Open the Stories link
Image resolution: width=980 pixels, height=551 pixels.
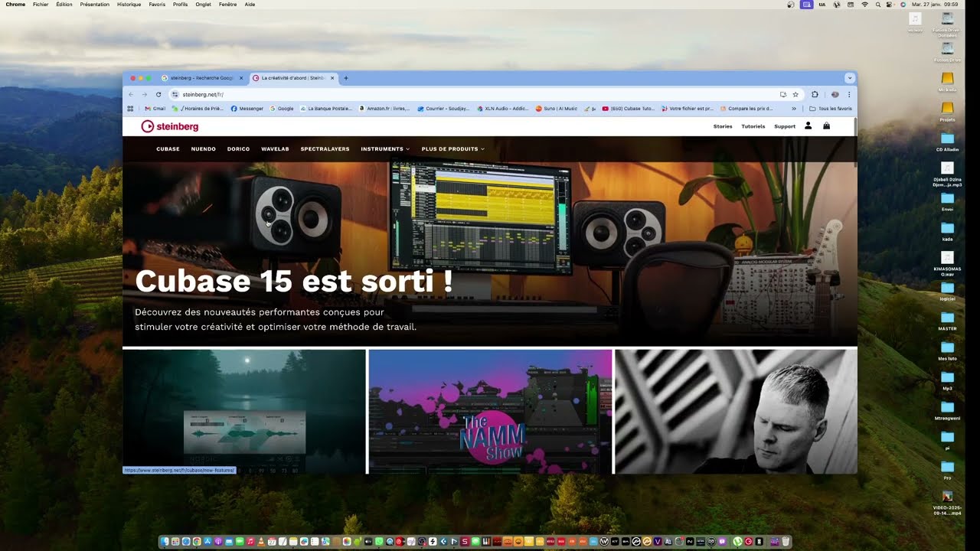click(723, 126)
